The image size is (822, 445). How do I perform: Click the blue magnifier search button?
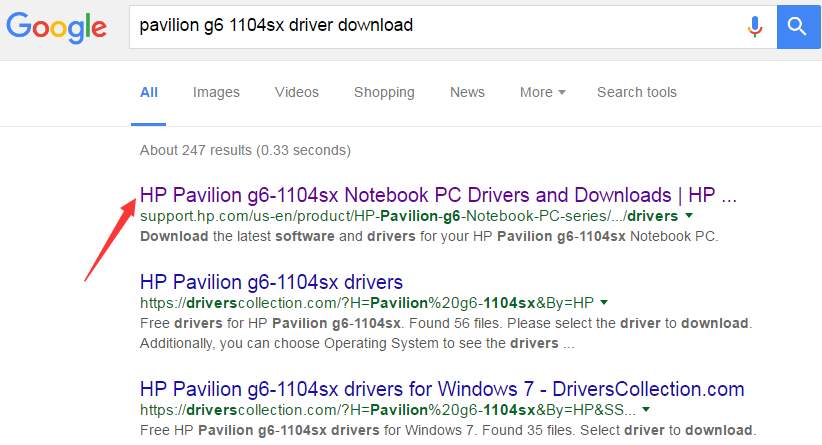(798, 27)
